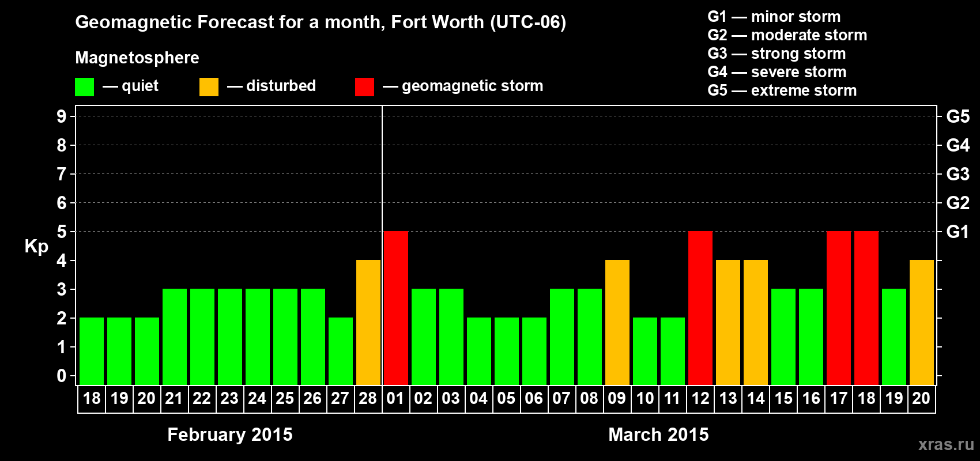This screenshot has height=461, width=980.
Task: Click the Kp value 0 on left axis
Action: click(62, 376)
